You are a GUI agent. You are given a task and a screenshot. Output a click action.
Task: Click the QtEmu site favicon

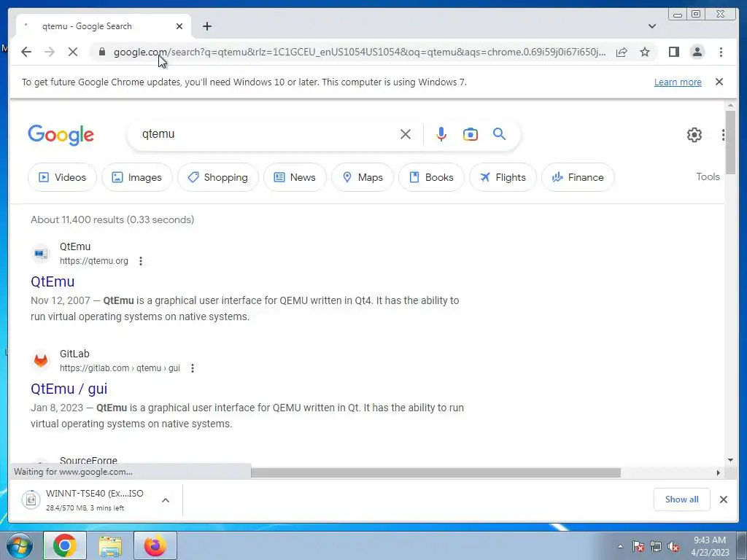pyautogui.click(x=41, y=253)
